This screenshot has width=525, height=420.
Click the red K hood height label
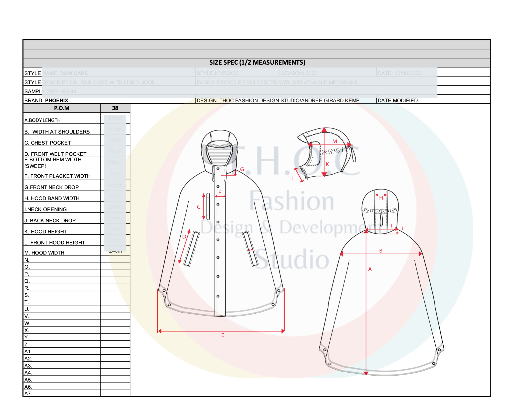click(327, 164)
